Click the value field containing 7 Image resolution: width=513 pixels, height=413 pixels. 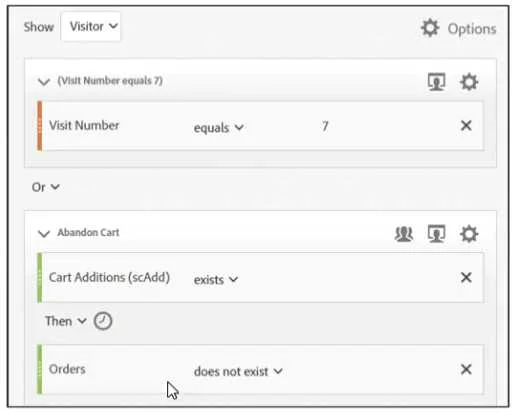pyautogui.click(x=325, y=126)
